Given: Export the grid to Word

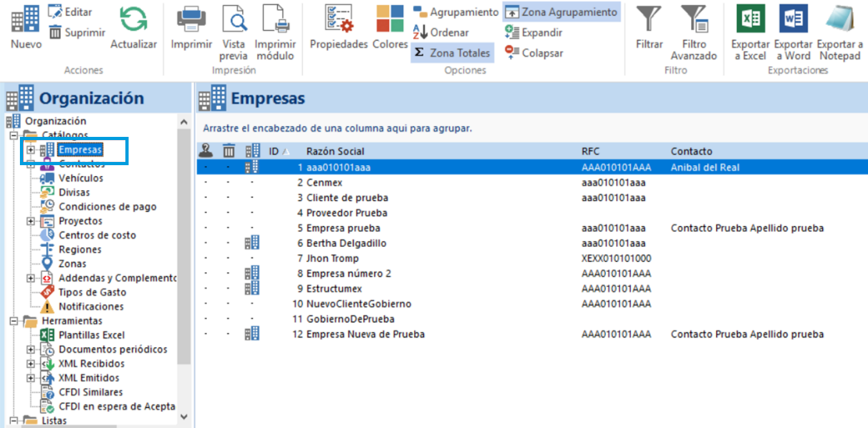Looking at the screenshot, I should click(793, 33).
